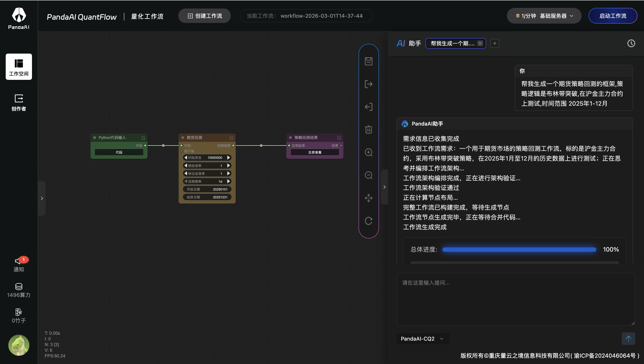The image size is (644, 364).
Task: Close the 帮我生成一个期.... chat tab
Action: [480, 43]
